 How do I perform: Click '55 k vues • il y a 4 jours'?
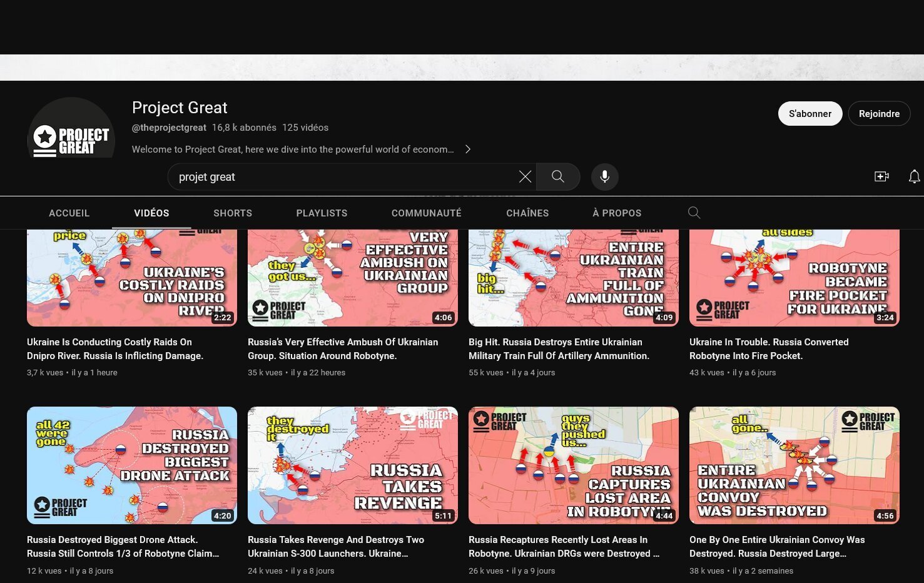(x=512, y=373)
